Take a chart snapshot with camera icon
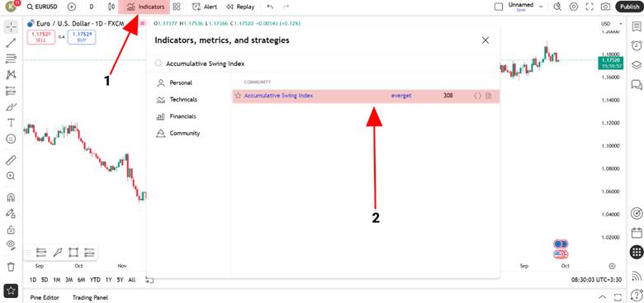Screen dimensions: 644x303 [605, 7]
